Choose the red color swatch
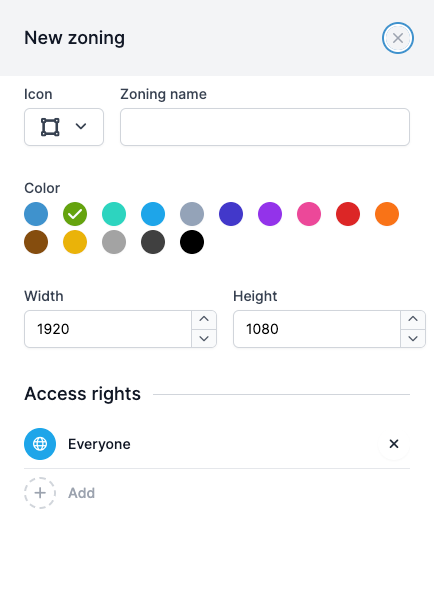Viewport: 447px width, 601px height. coord(348,214)
